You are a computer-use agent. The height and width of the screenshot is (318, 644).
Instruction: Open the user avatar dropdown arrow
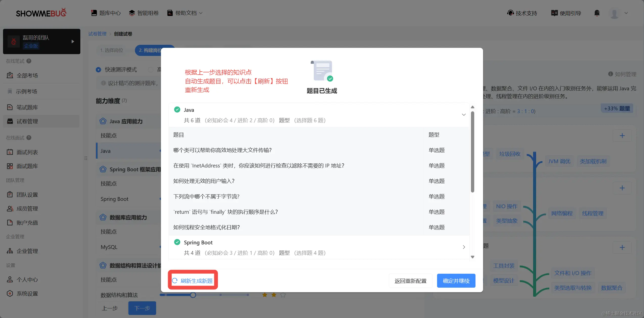pos(626,13)
